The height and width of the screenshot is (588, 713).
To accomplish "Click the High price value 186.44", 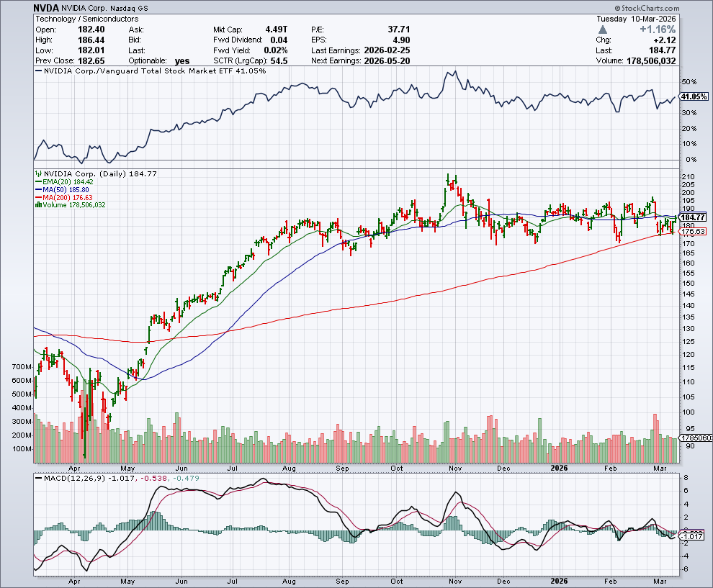I will tap(91, 40).
